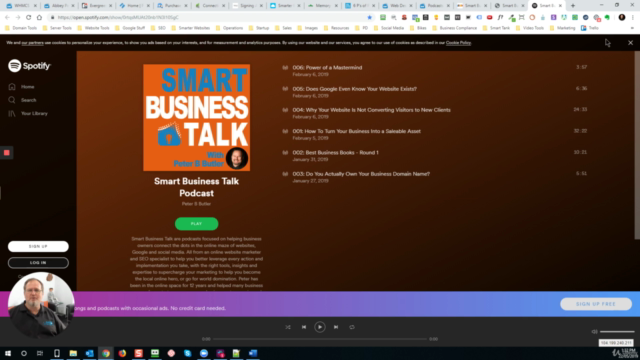Screen dimensions: 640x360
Task: Open Firefox from the taskbar
Action: click(122, 353)
